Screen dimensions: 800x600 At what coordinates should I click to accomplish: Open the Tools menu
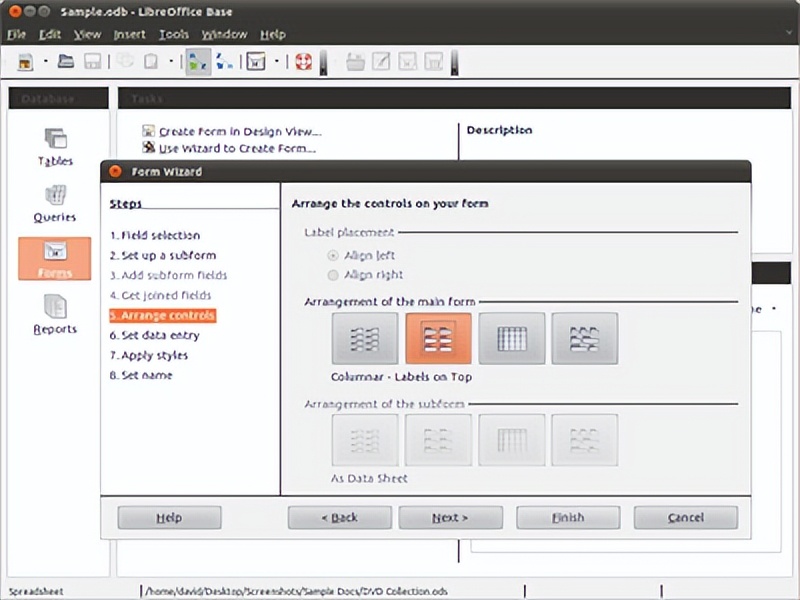(174, 33)
